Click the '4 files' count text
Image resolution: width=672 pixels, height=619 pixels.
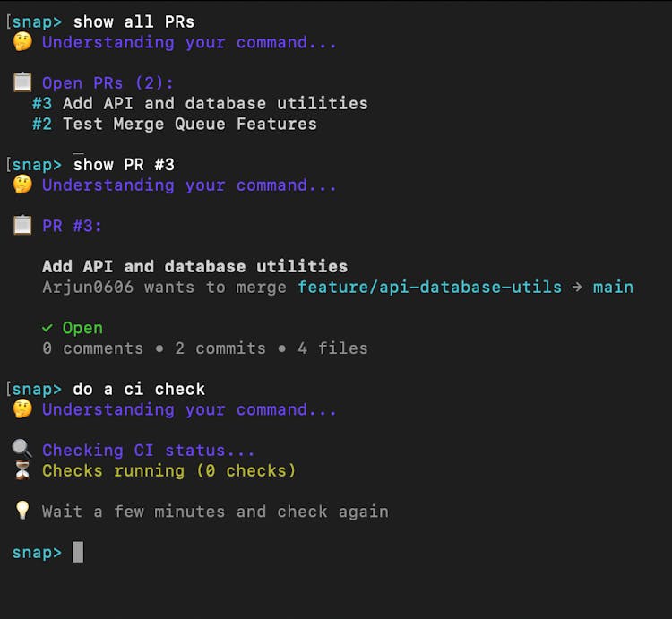(x=332, y=348)
